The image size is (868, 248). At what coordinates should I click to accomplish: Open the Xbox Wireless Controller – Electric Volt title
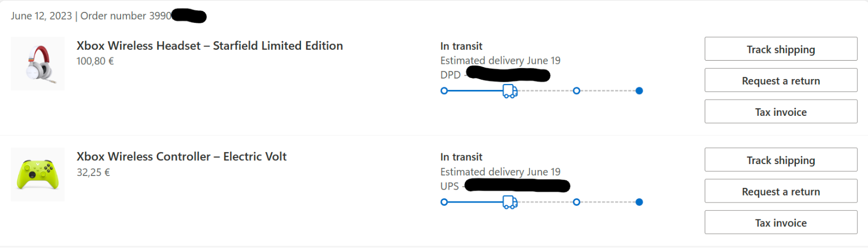[181, 156]
